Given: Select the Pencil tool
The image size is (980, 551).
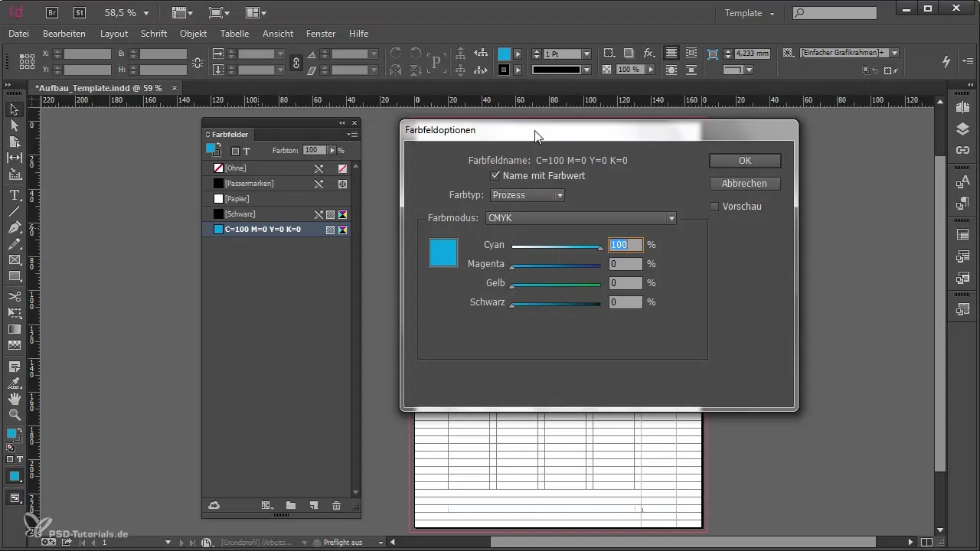Looking at the screenshot, I should coord(15,245).
